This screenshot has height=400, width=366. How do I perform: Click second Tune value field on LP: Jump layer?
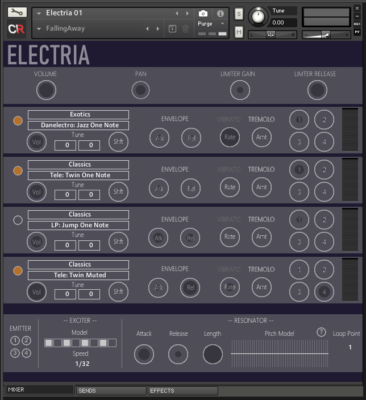(x=89, y=245)
